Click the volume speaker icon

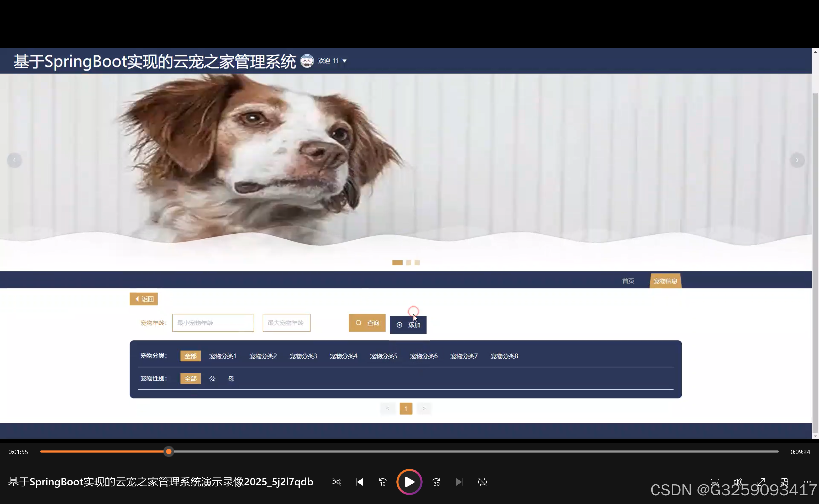click(738, 482)
